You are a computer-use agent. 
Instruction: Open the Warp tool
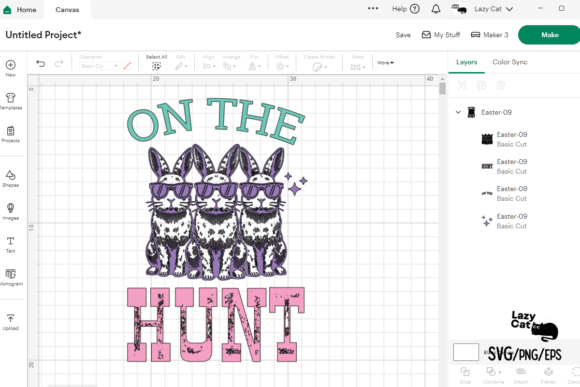tap(358, 63)
